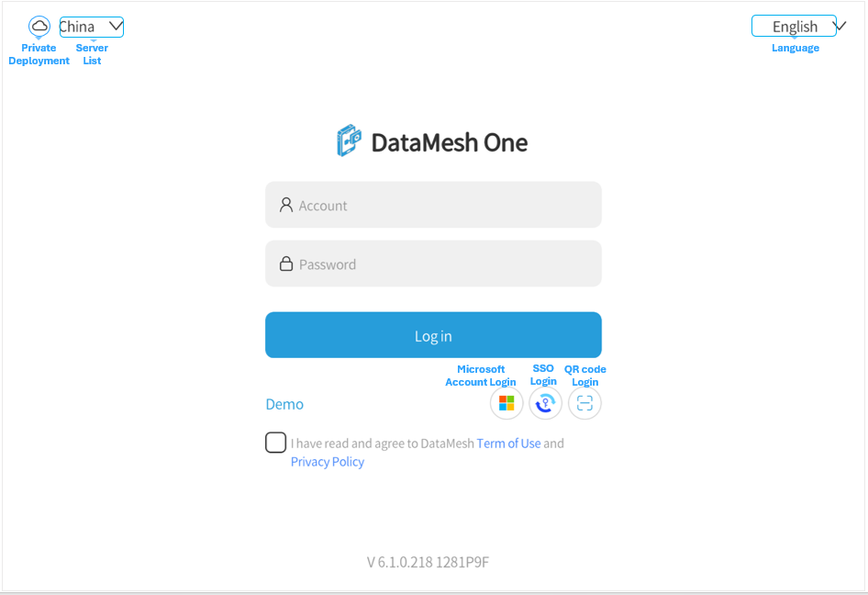Click the blue Log in button
This screenshot has width=868, height=595.
pos(433,335)
